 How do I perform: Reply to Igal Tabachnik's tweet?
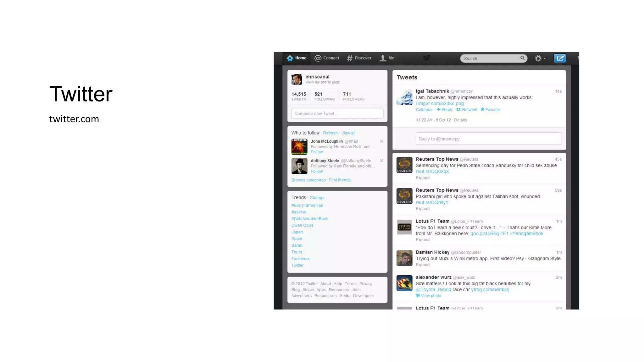445,110
